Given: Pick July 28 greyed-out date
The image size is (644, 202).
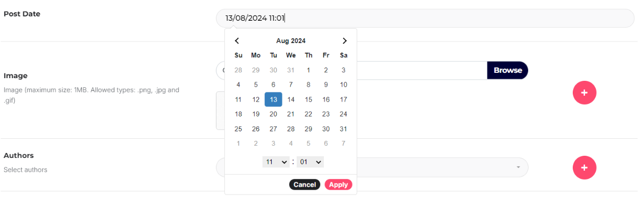Looking at the screenshot, I should 238,70.
